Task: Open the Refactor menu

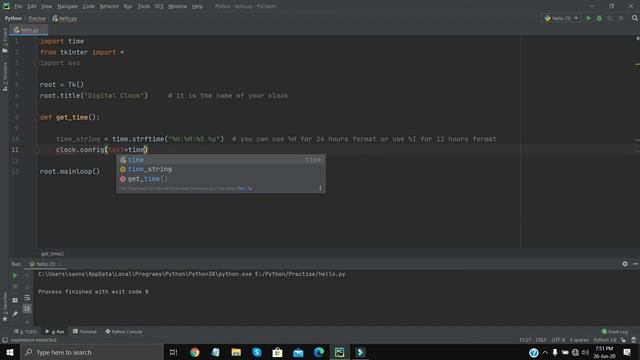Action: point(109,7)
